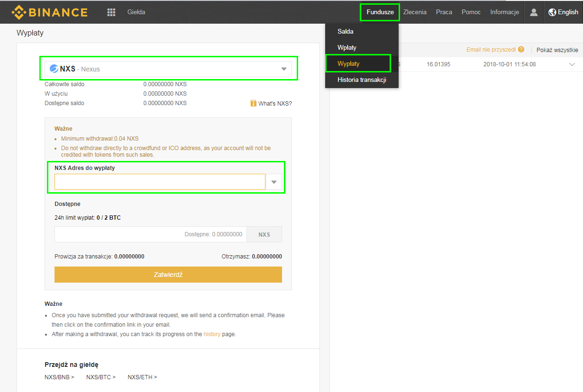Open saved withdrawal address dropdown arrow
Viewport: 583px width, 392px height.
coord(274,182)
